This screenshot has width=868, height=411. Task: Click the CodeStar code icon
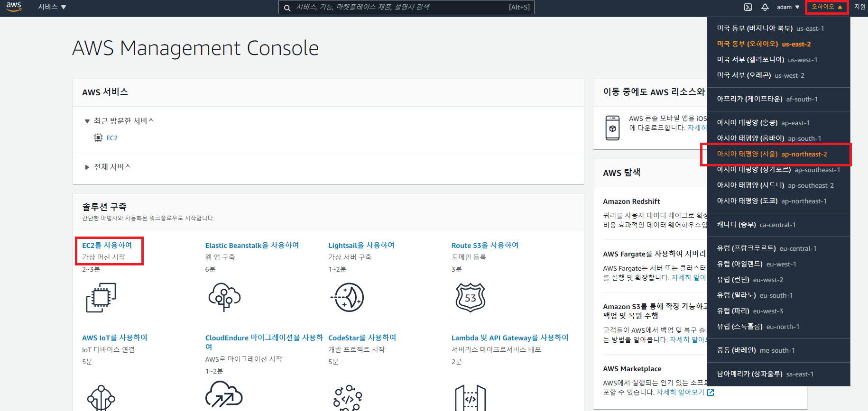click(x=348, y=398)
